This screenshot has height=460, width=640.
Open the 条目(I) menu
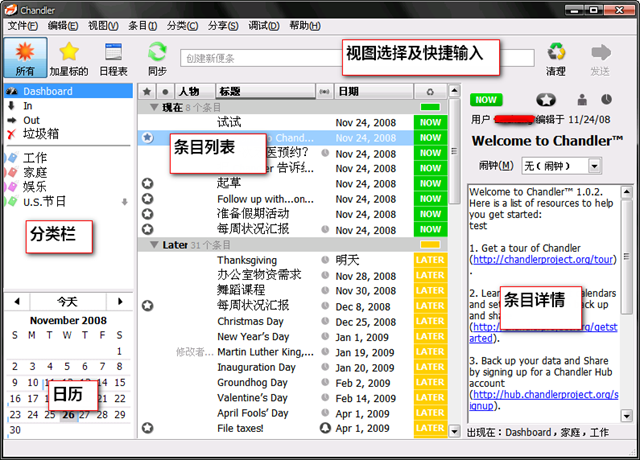tap(142, 26)
